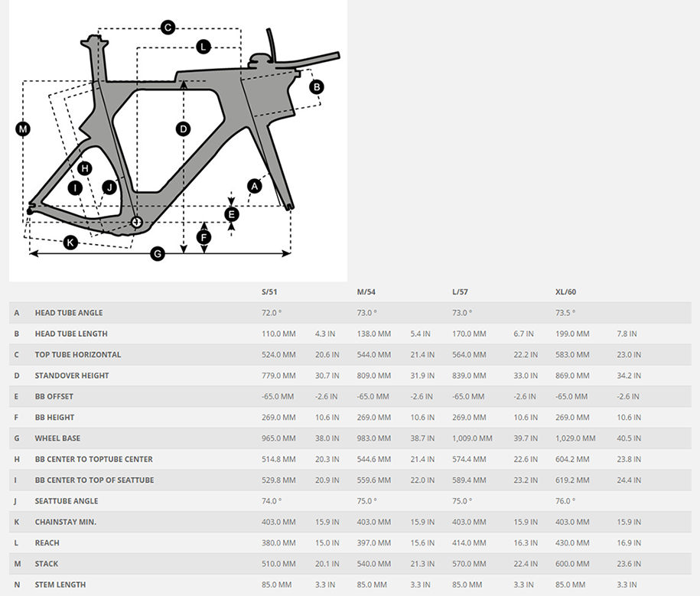Click the 1,029.0 MM wheel base value
The height and width of the screenshot is (596, 700).
coord(575,438)
